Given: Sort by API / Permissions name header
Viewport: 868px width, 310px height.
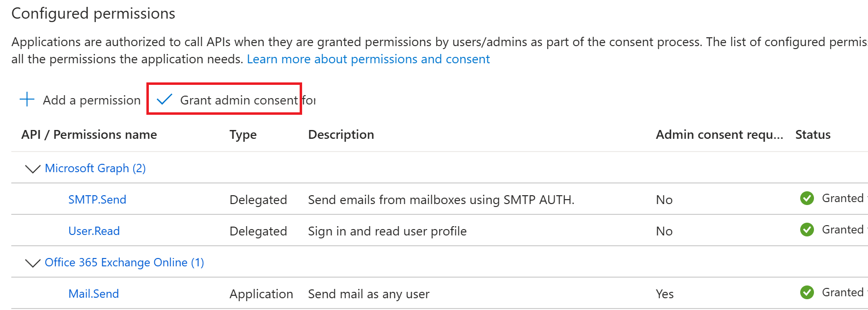Looking at the screenshot, I should pos(89,134).
